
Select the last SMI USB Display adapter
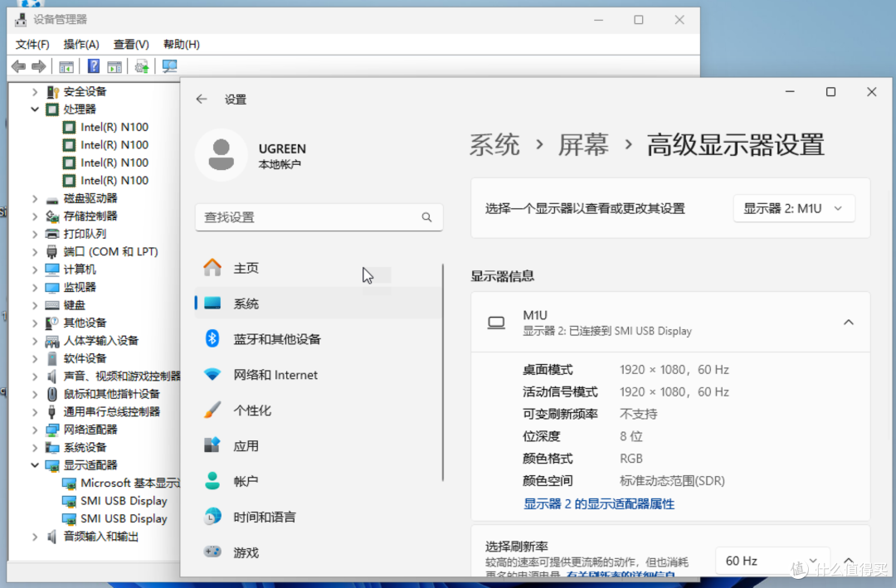tap(124, 518)
